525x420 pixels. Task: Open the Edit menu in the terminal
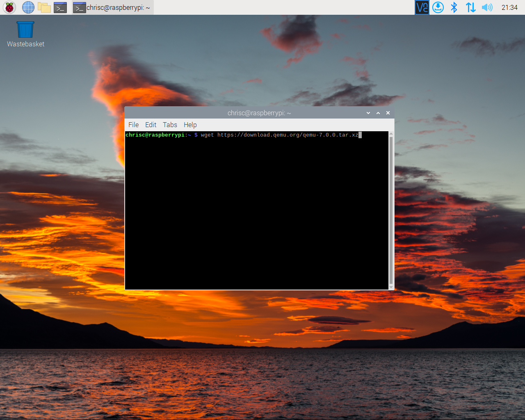[151, 125]
